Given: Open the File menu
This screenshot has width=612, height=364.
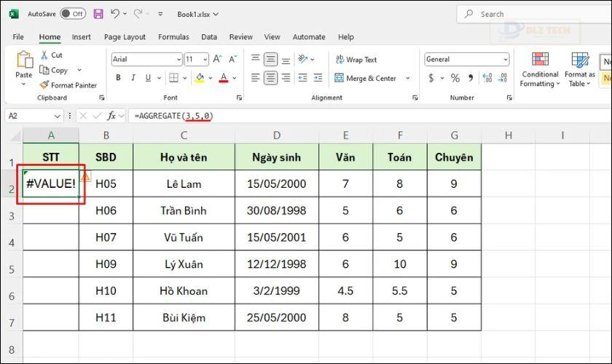Looking at the screenshot, I should (18, 36).
